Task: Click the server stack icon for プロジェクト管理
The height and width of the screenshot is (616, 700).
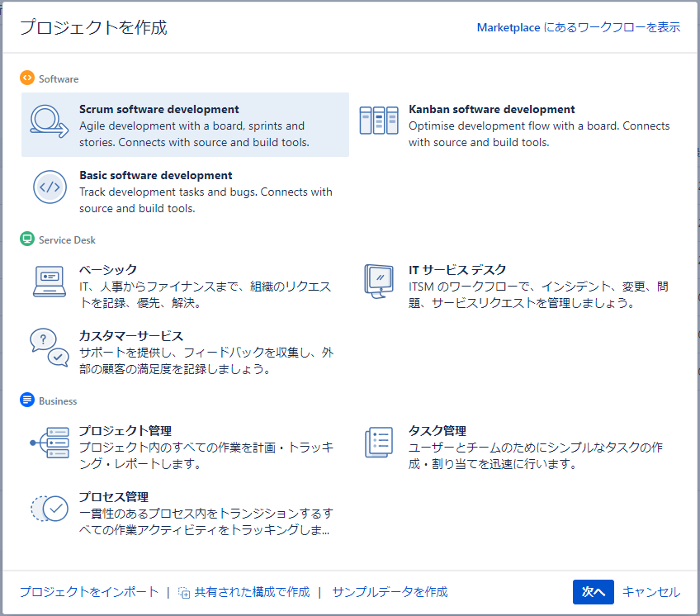Action: pos(49,443)
